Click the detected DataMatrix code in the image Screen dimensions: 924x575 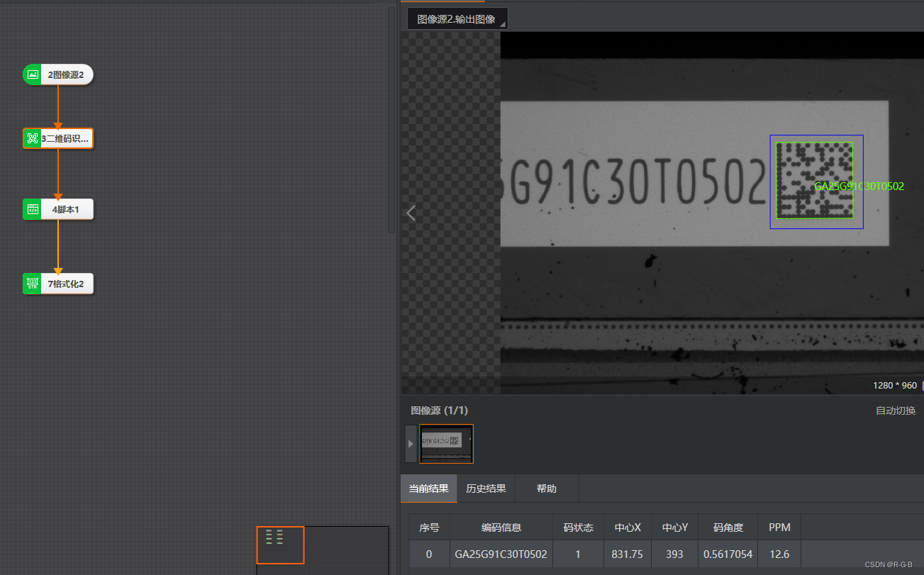click(x=814, y=180)
